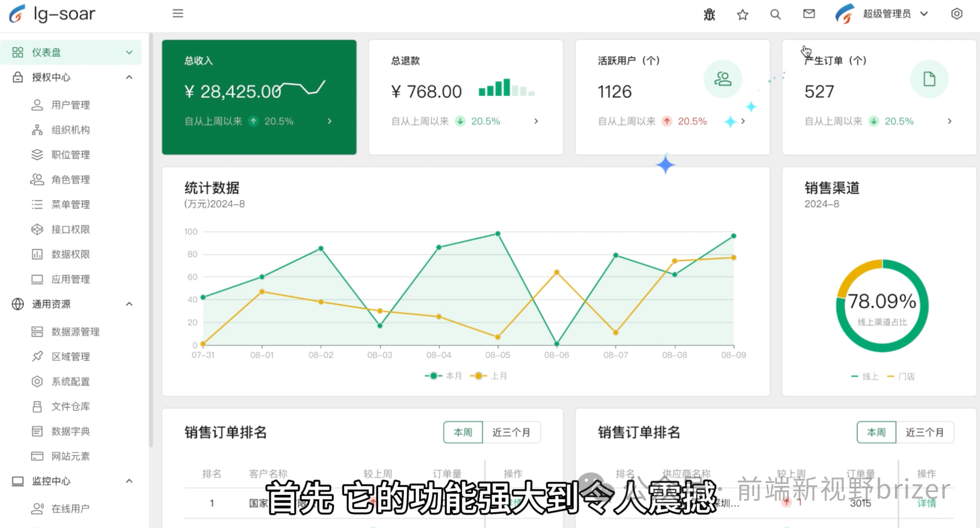Open the search magnifier icon
The image size is (980, 528).
click(775, 15)
